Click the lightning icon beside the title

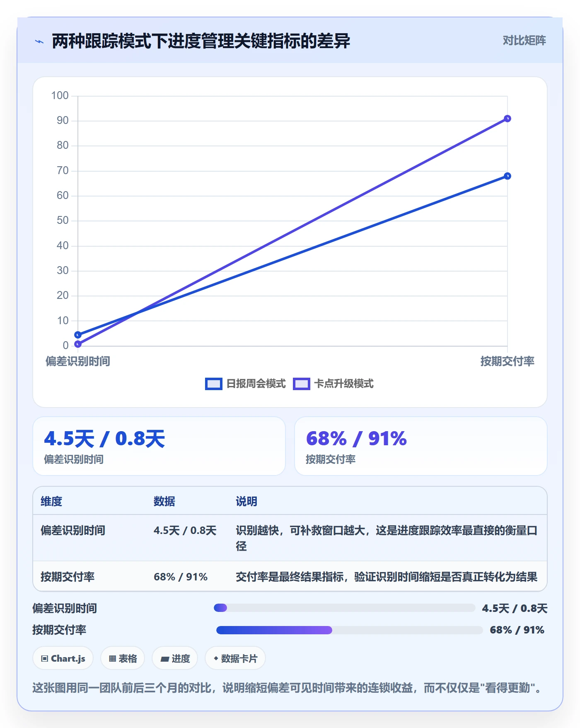pyautogui.click(x=39, y=41)
